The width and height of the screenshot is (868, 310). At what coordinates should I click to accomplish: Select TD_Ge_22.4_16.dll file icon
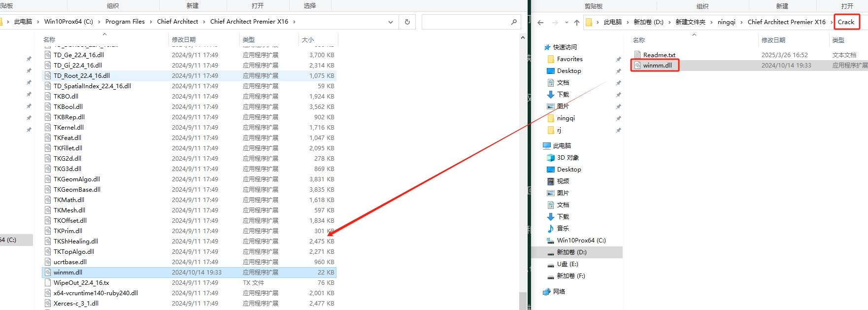tap(48, 55)
